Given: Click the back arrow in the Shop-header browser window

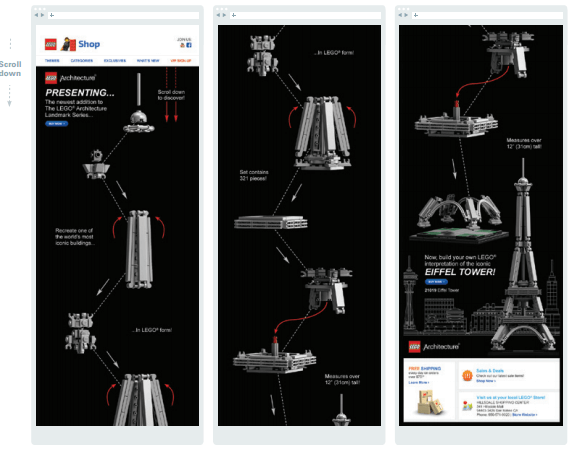Looking at the screenshot, I should tap(36, 15).
